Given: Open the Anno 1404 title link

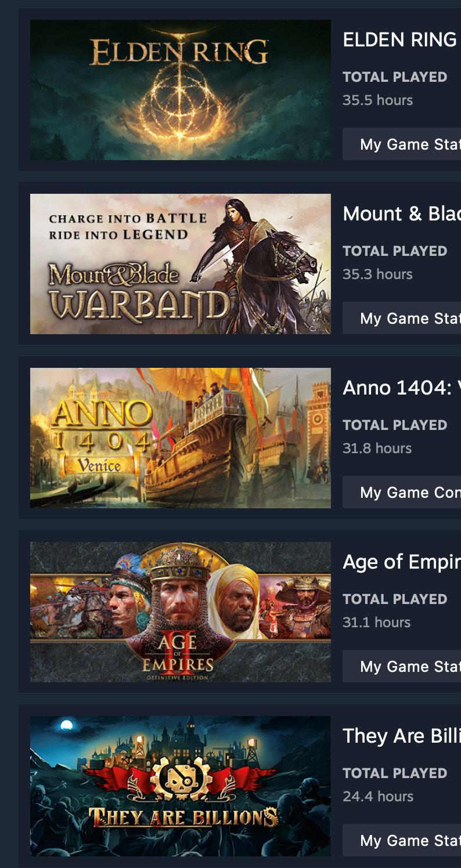Looking at the screenshot, I should pyautogui.click(x=402, y=388).
